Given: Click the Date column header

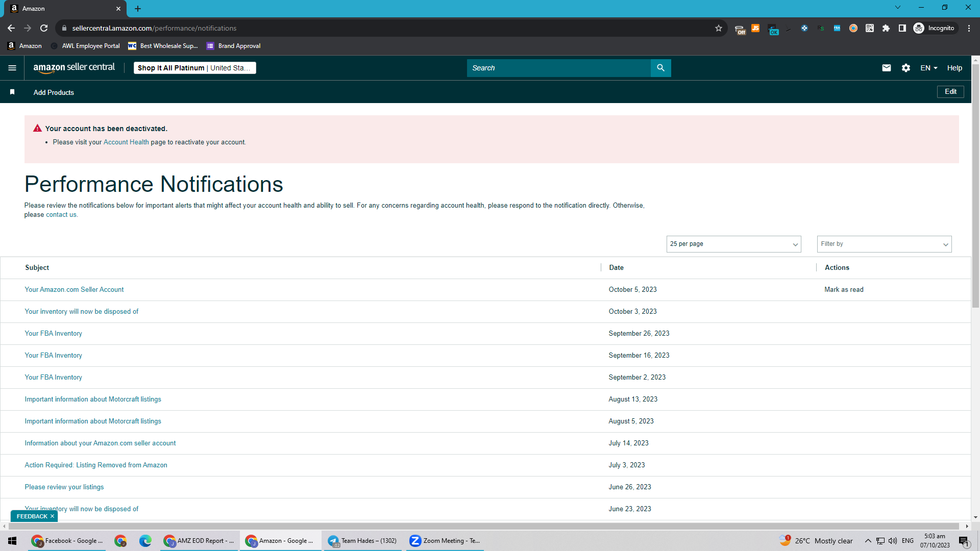Looking at the screenshot, I should click(x=616, y=267).
